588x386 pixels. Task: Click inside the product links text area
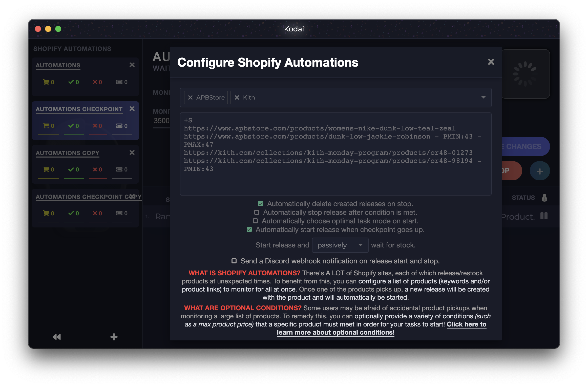[335, 154]
